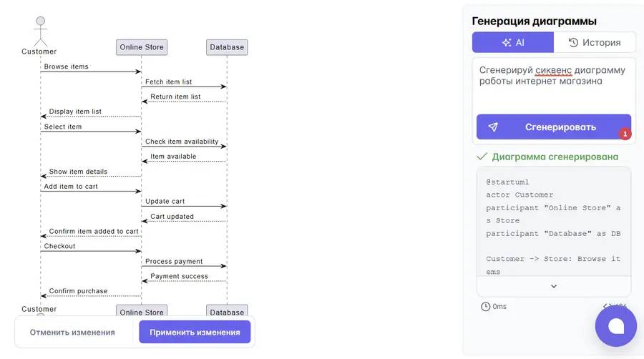Click the Диаграмма сгенерирована status text

pos(555,157)
